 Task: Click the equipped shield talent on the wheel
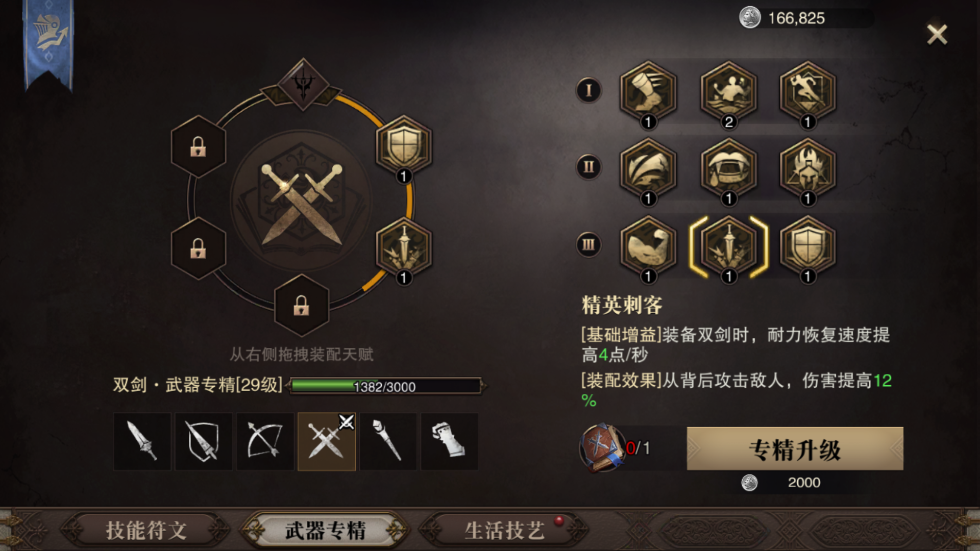pyautogui.click(x=404, y=147)
